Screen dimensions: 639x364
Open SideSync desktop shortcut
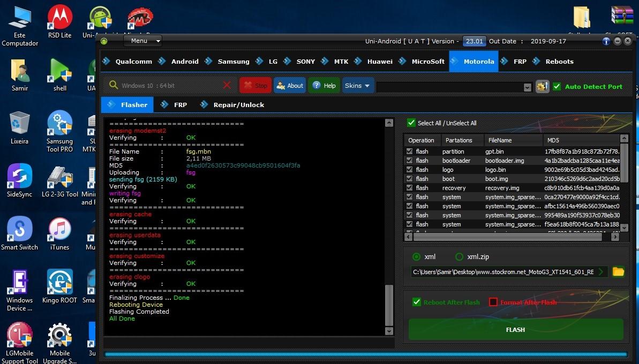pos(20,181)
